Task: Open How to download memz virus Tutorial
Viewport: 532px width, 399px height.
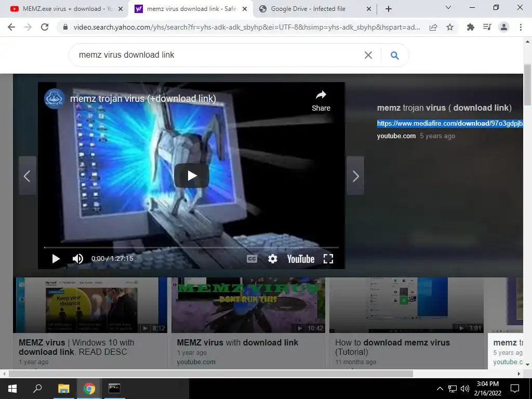Action: (393, 347)
